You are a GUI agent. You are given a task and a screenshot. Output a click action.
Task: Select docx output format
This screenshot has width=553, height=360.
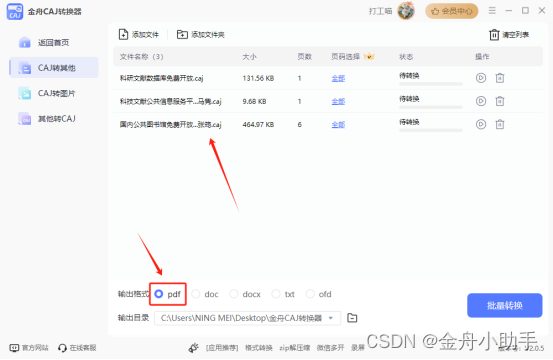click(234, 294)
